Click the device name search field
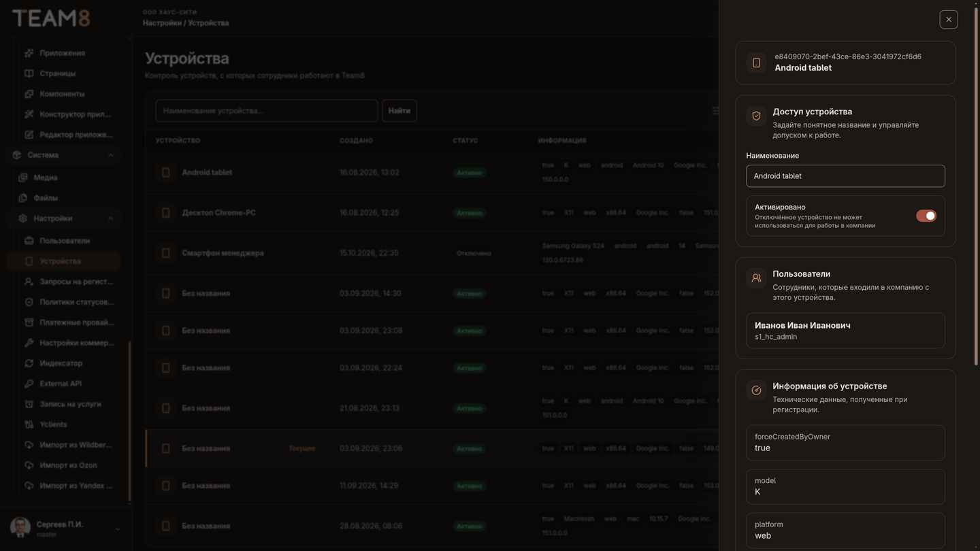 (267, 111)
